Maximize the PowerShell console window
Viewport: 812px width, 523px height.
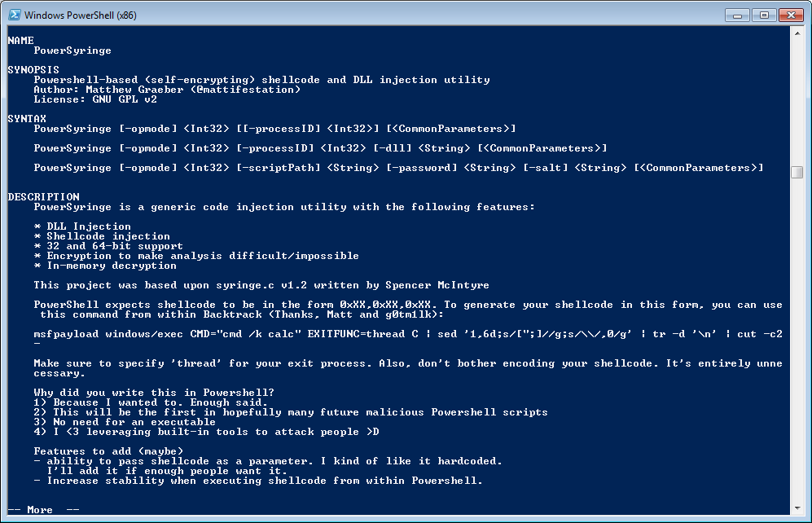click(x=764, y=15)
